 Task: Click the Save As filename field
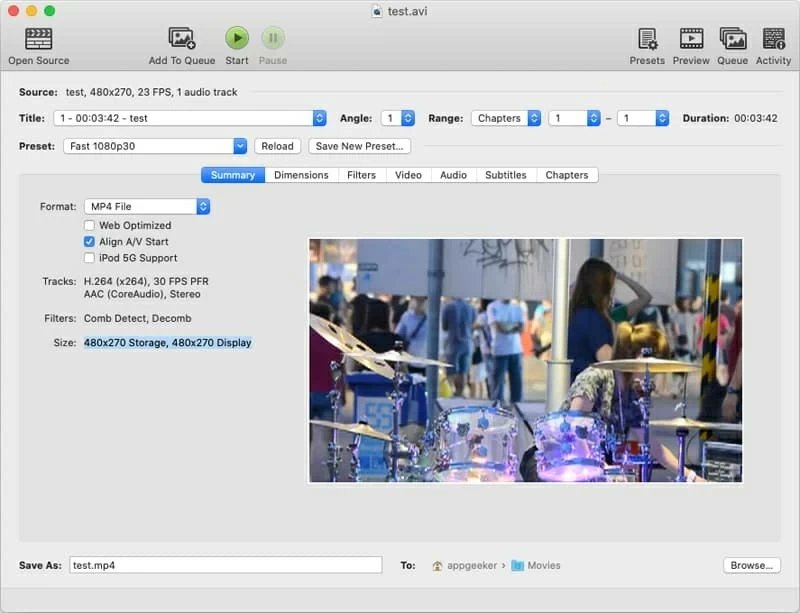tap(225, 565)
